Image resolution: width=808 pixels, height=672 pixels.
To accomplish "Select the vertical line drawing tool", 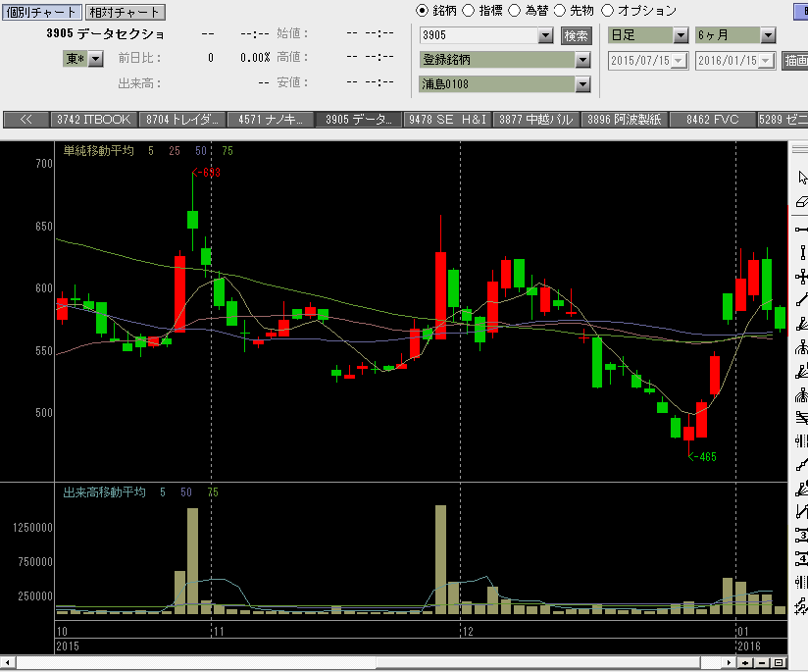I will pos(802,252).
